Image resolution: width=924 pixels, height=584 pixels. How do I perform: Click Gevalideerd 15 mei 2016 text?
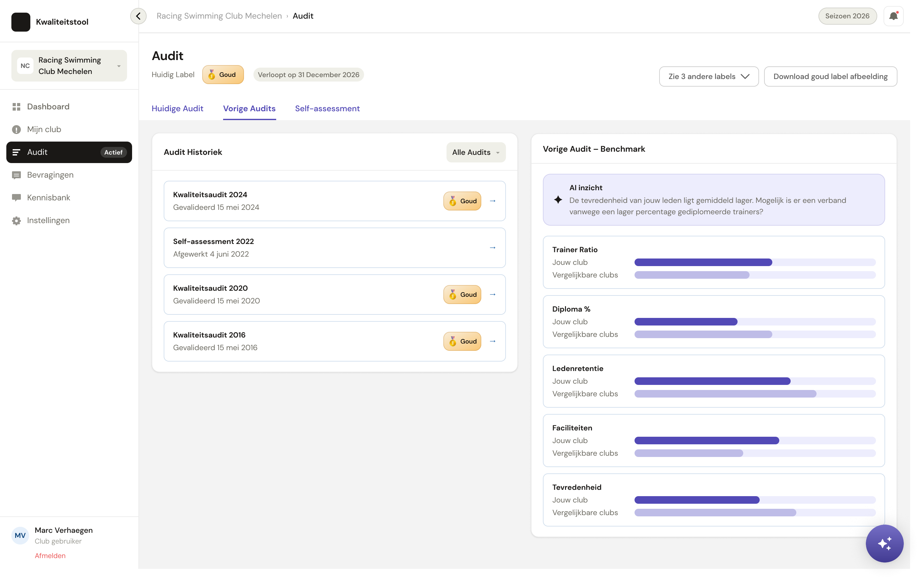pyautogui.click(x=215, y=348)
